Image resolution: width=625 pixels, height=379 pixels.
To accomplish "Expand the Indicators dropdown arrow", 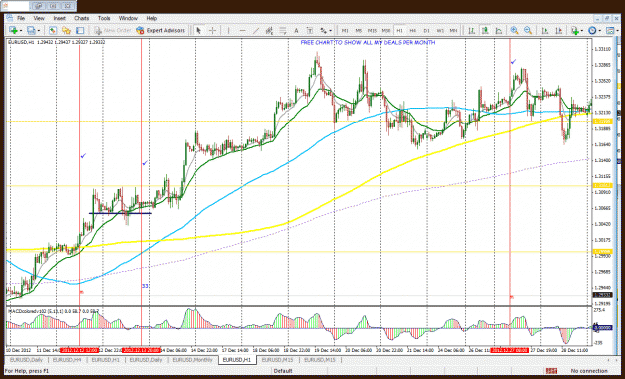I will pos(582,31).
